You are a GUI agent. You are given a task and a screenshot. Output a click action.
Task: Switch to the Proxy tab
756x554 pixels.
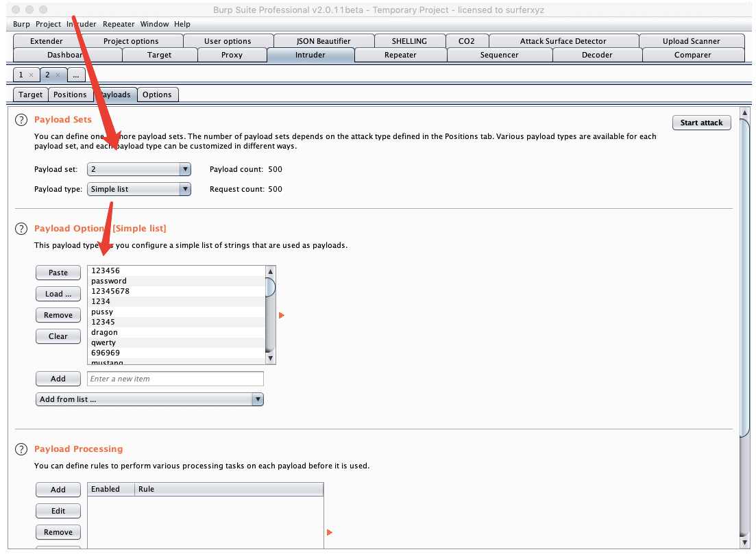point(232,55)
